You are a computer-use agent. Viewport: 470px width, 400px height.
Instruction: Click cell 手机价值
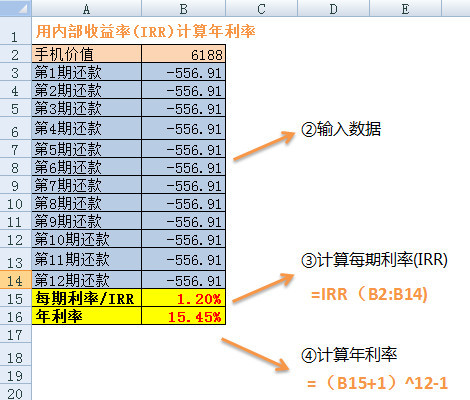(x=87, y=54)
